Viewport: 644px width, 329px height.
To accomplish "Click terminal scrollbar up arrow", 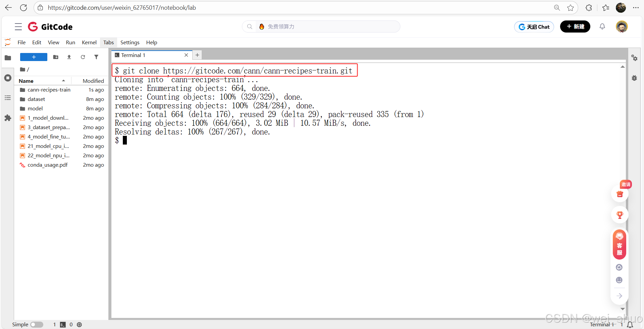I will pos(623,67).
